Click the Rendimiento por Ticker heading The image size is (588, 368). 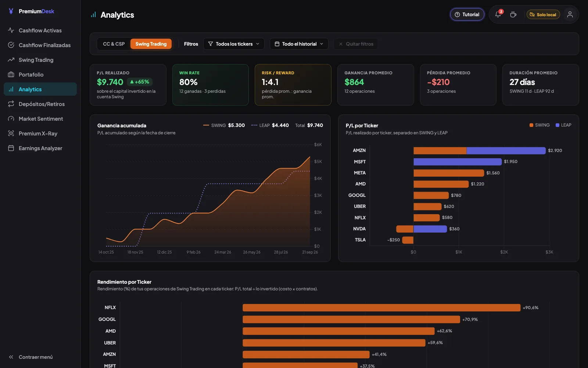(x=124, y=282)
